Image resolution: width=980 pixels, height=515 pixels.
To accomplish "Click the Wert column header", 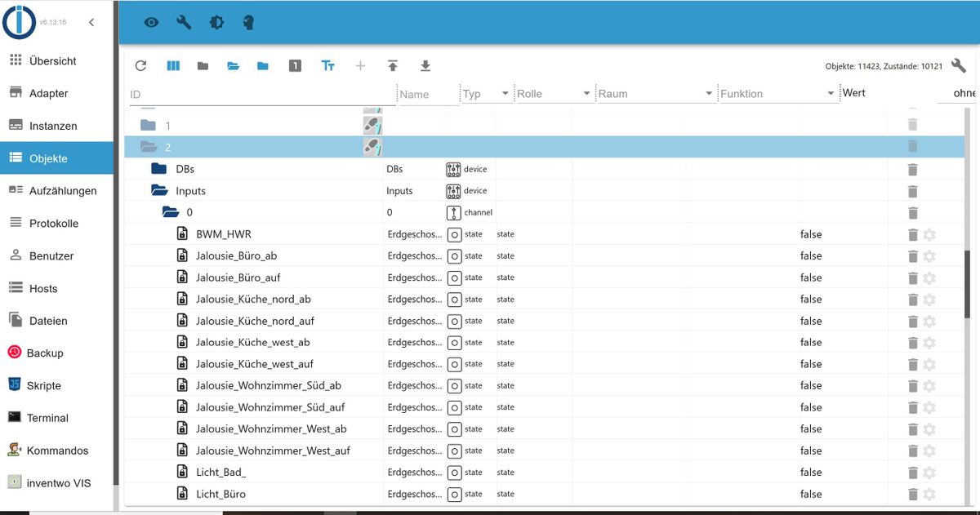I will tap(854, 92).
